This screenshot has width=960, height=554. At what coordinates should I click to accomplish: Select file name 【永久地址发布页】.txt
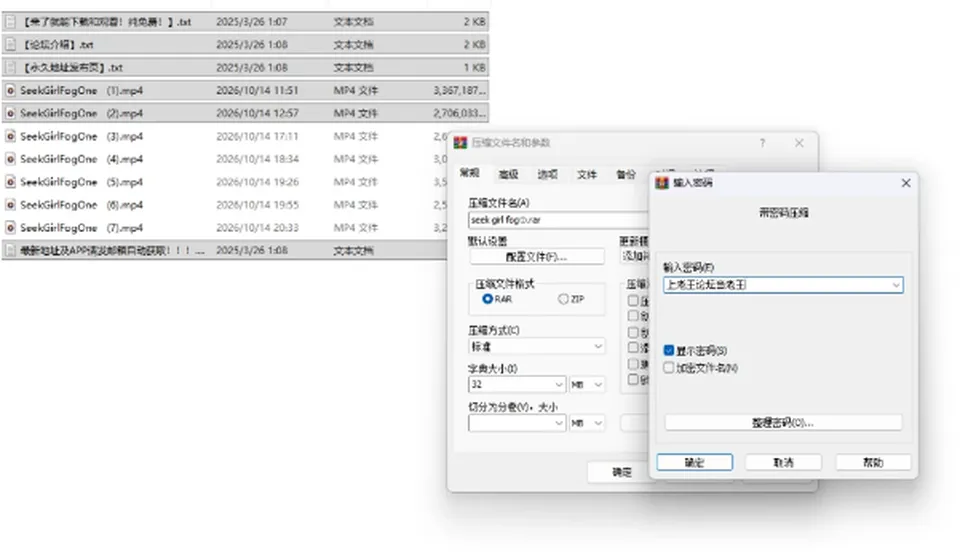[x=72, y=67]
